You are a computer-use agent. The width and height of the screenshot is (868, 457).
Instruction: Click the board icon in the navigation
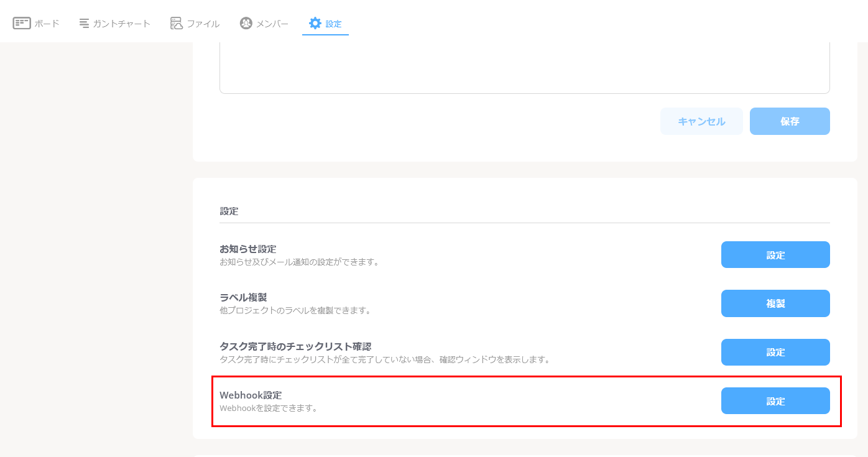(22, 24)
